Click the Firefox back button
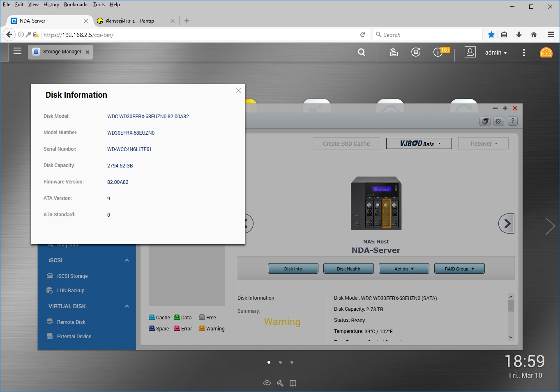The image size is (560, 392). point(9,34)
